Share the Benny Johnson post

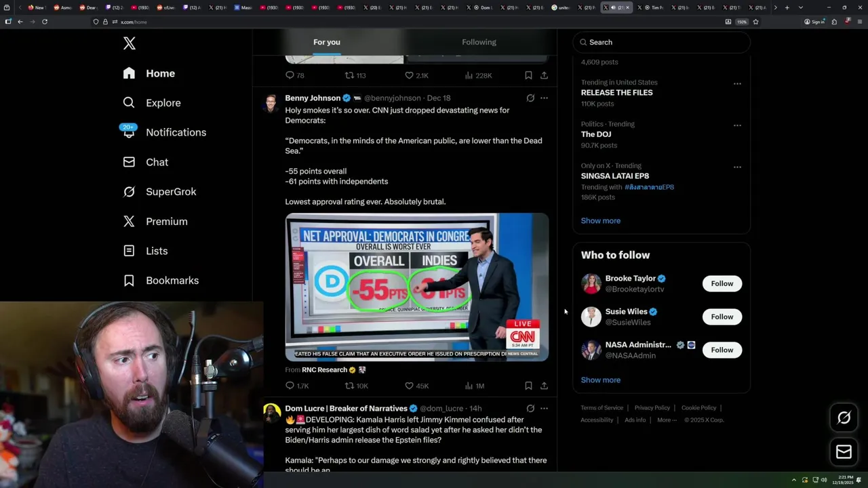tap(544, 386)
